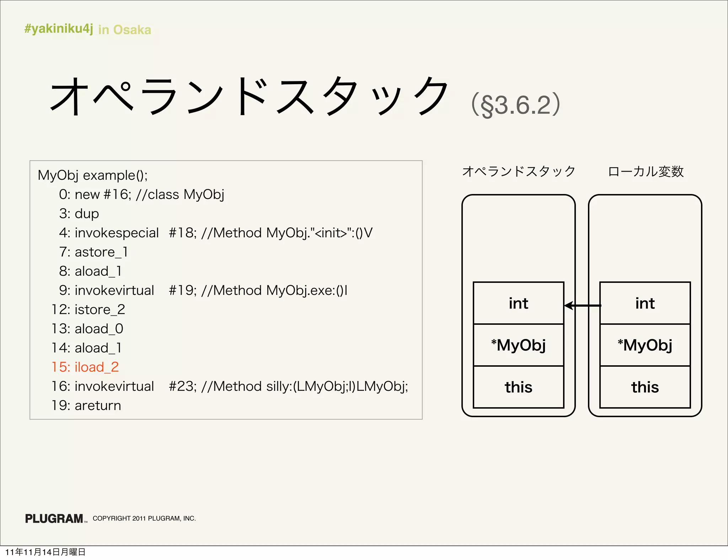
Task: Click the 'this' box in local variables
Action: 645,387
